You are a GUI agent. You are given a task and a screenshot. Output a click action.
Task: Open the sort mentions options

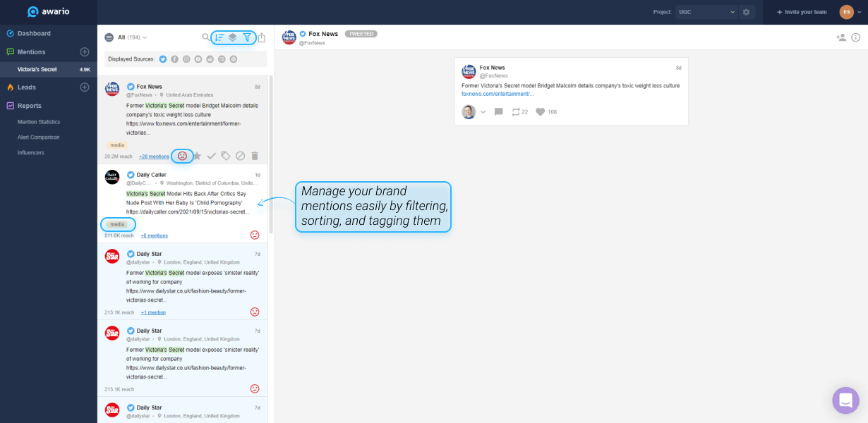(219, 37)
